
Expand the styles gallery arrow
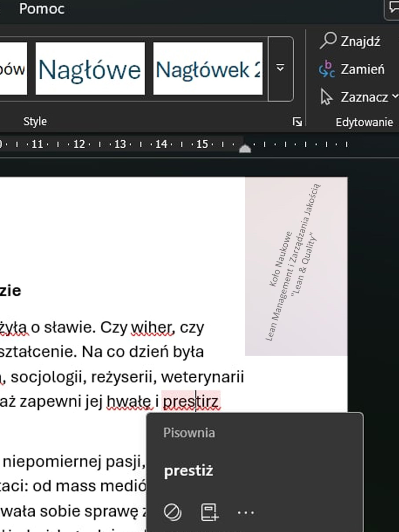point(280,69)
